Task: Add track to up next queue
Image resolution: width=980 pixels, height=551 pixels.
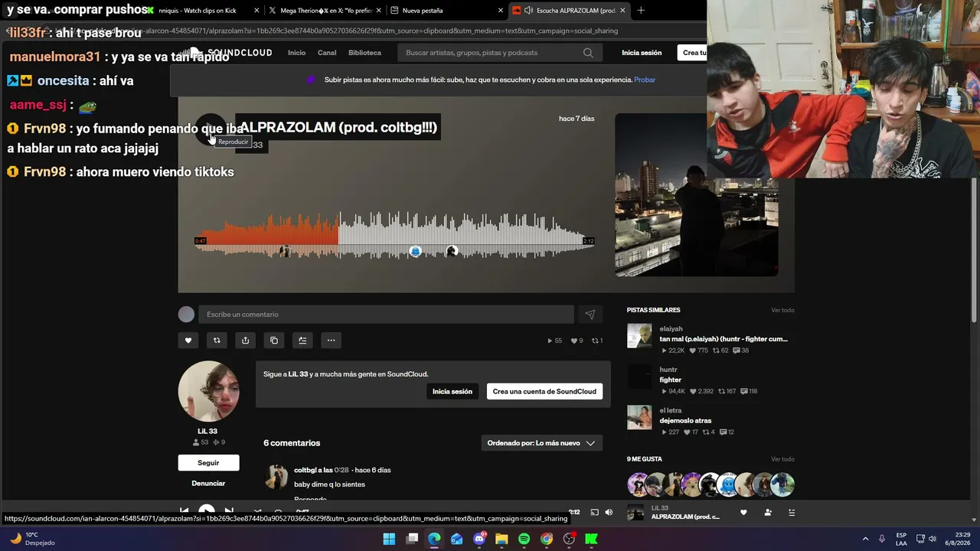Action: pos(302,341)
